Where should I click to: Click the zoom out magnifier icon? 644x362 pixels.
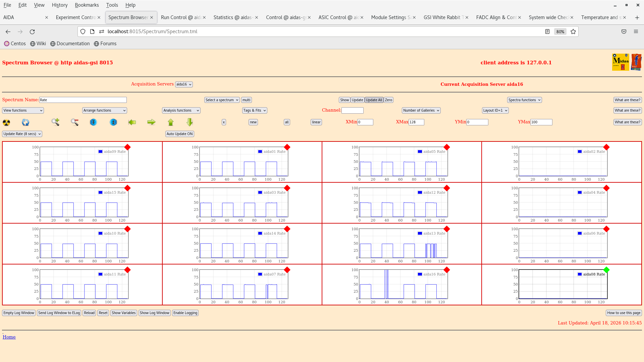point(74,122)
